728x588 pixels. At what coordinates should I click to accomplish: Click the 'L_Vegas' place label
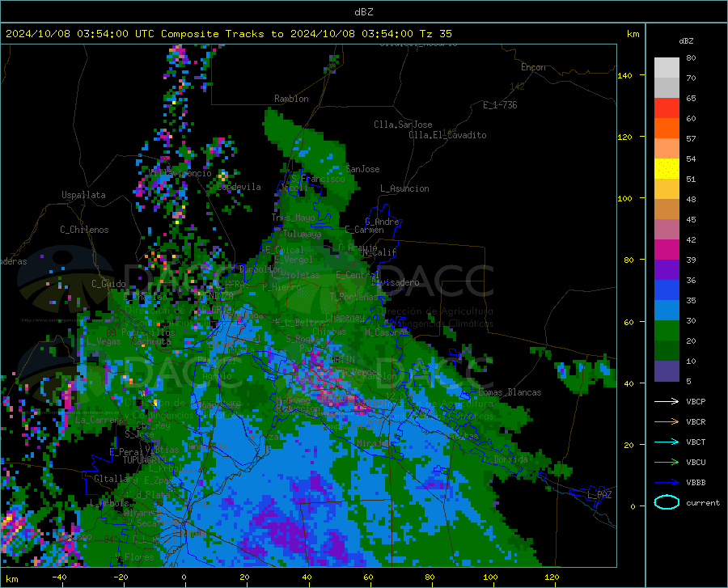coord(104,341)
